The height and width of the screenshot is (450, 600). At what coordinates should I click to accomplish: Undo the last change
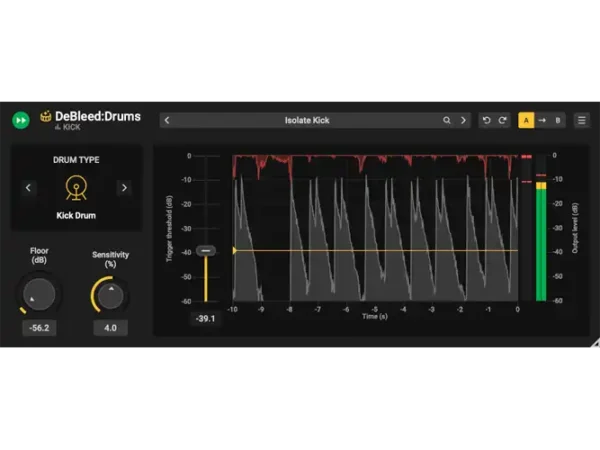click(486, 120)
